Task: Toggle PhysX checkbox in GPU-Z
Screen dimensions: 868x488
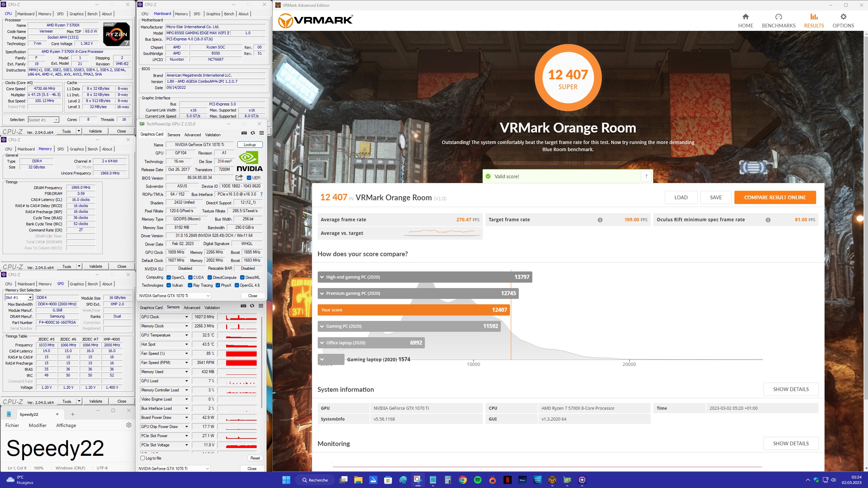Action: (218, 285)
